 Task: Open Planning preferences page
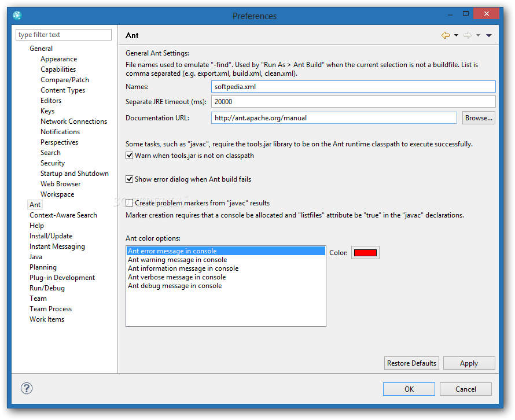click(x=43, y=267)
